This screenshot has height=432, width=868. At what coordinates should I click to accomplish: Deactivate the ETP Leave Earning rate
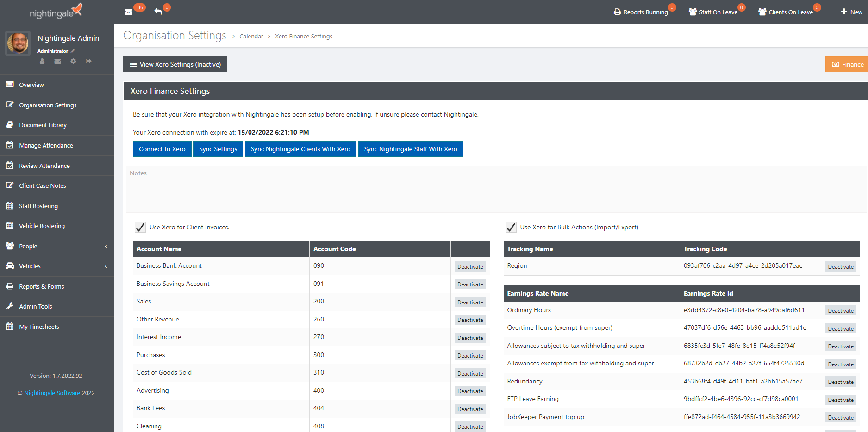[x=841, y=400]
